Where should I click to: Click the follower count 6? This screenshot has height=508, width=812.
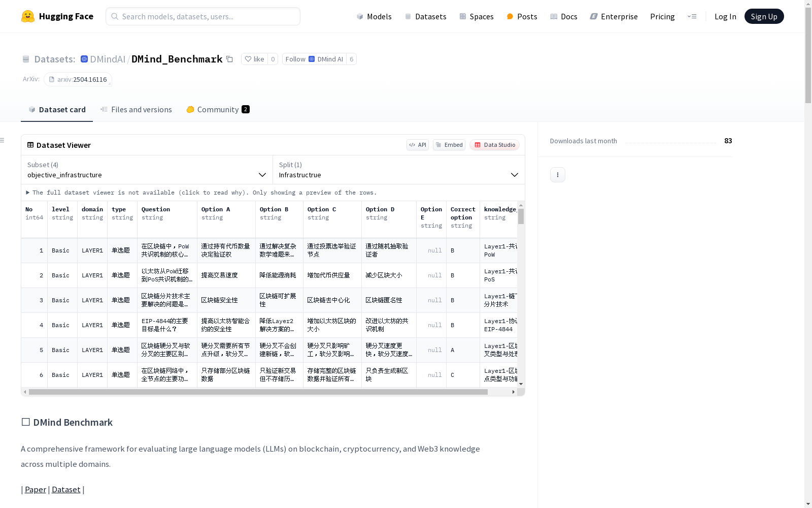[352, 59]
